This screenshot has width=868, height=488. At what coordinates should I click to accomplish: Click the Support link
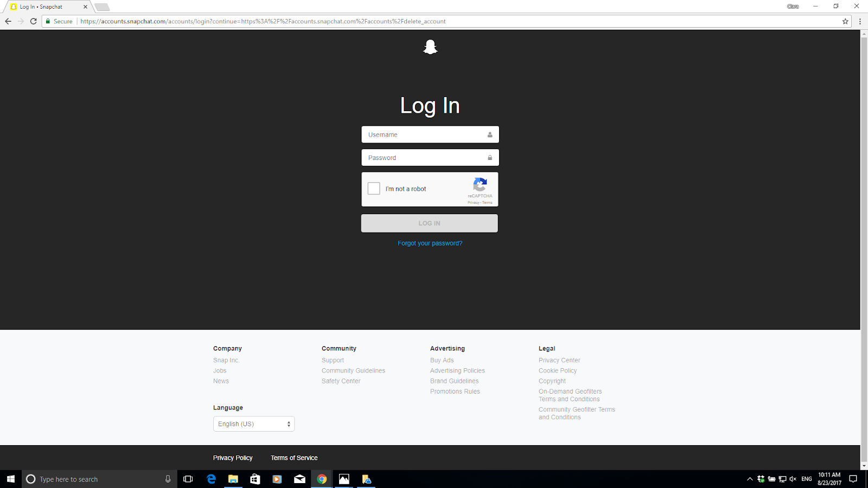(333, 361)
